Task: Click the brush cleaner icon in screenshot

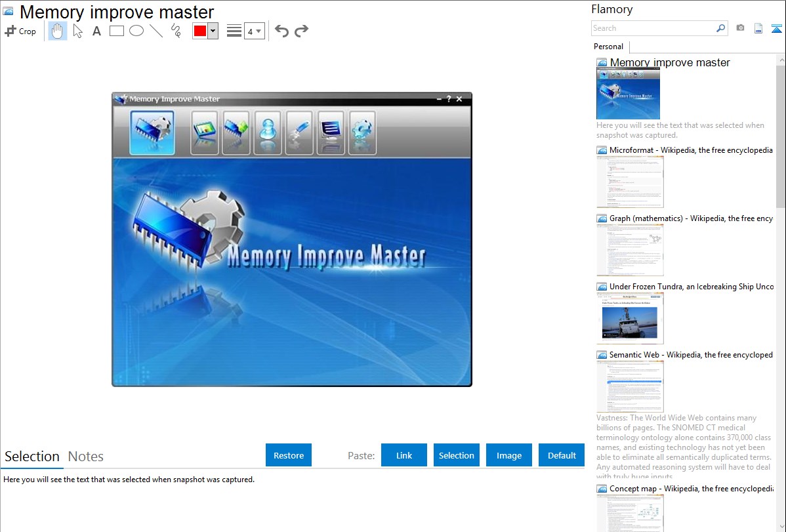Action: pyautogui.click(x=299, y=133)
